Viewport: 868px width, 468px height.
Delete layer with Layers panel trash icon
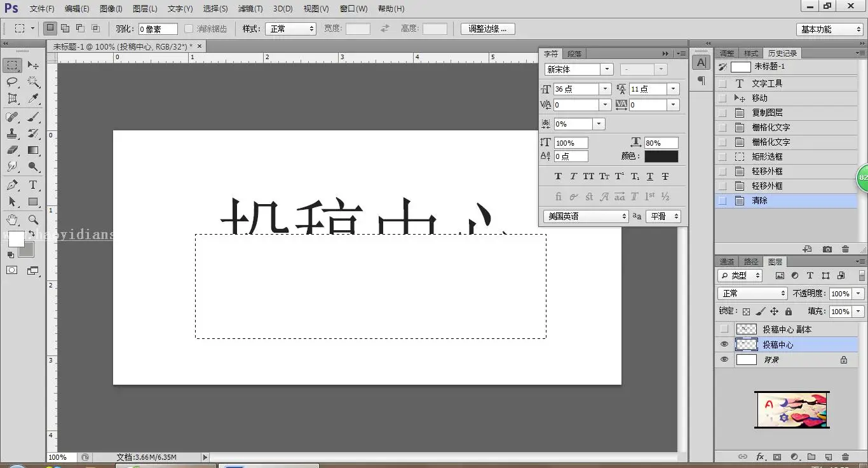pyautogui.click(x=845, y=457)
